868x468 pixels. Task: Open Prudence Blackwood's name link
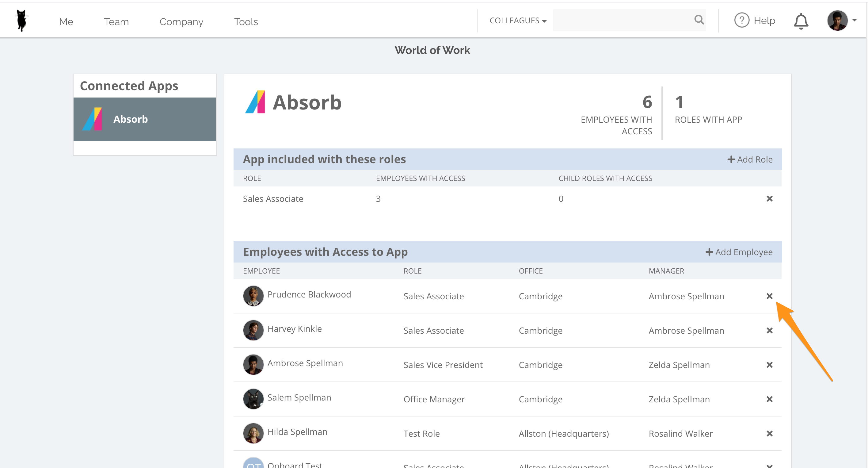point(309,294)
